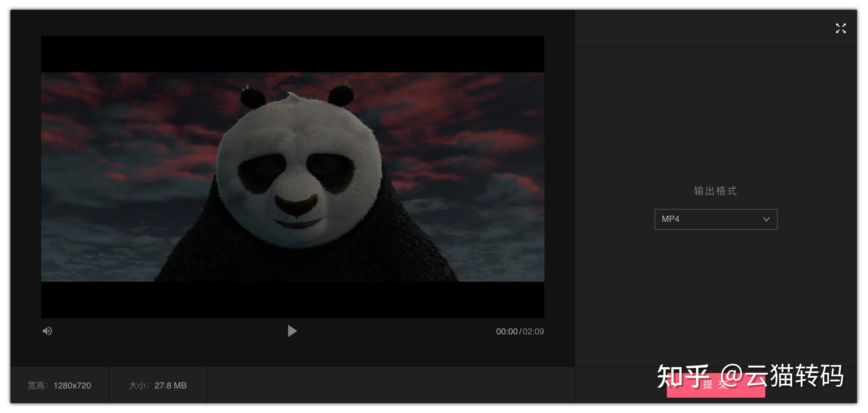The height and width of the screenshot is (413, 868).
Task: Mute the video with the speaker icon
Action: click(47, 331)
